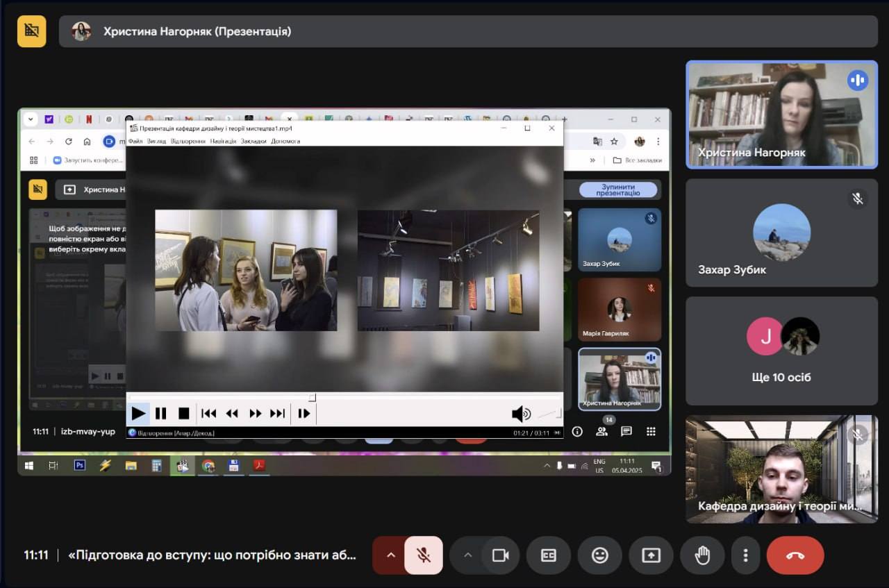This screenshot has width=889, height=588.
Task: Click the present screen share icon
Action: coord(651,555)
